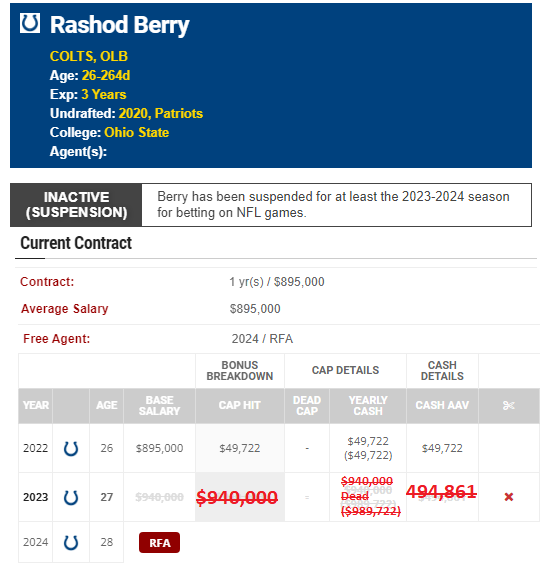Click the Rashod Berry player name heading
Viewport: 546px width, 564px height.
[119, 25]
